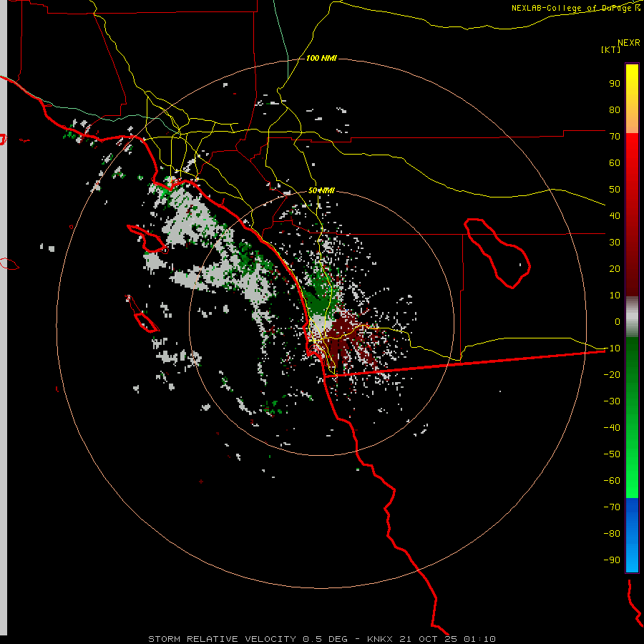Click the '90' value on the velocity scale

point(615,84)
